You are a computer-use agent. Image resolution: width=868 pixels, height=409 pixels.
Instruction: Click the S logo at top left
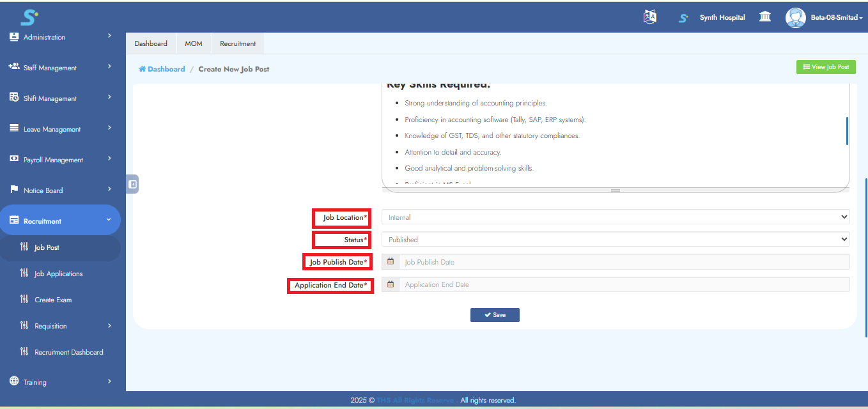point(29,17)
